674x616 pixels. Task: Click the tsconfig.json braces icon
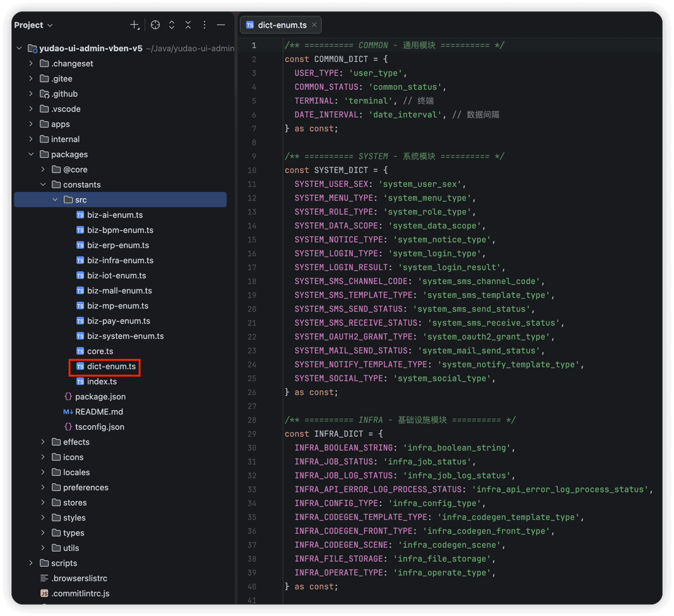(x=68, y=427)
